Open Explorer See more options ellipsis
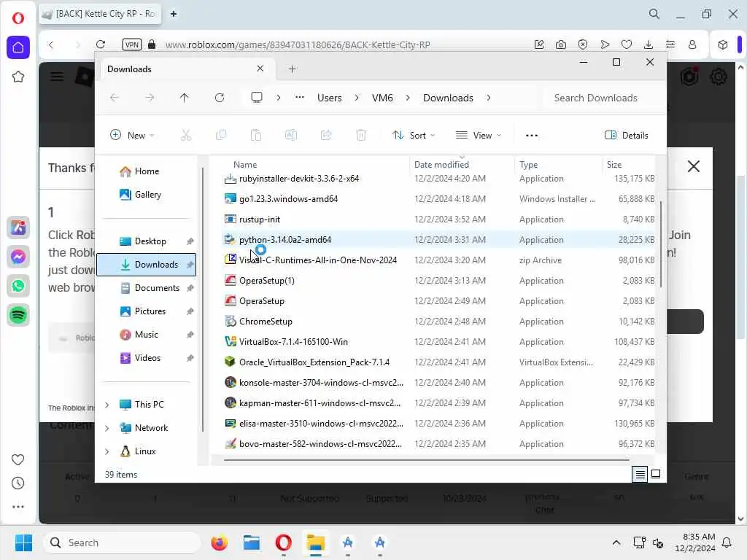 tap(532, 135)
